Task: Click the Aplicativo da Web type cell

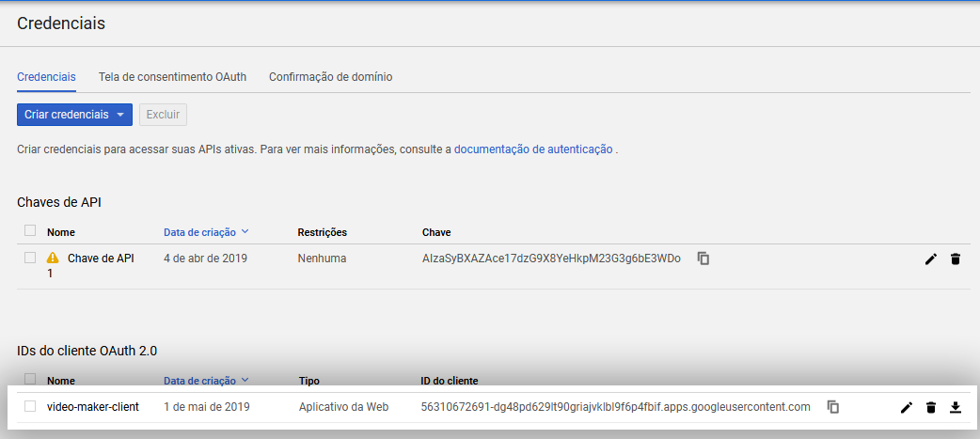Action: [x=343, y=407]
